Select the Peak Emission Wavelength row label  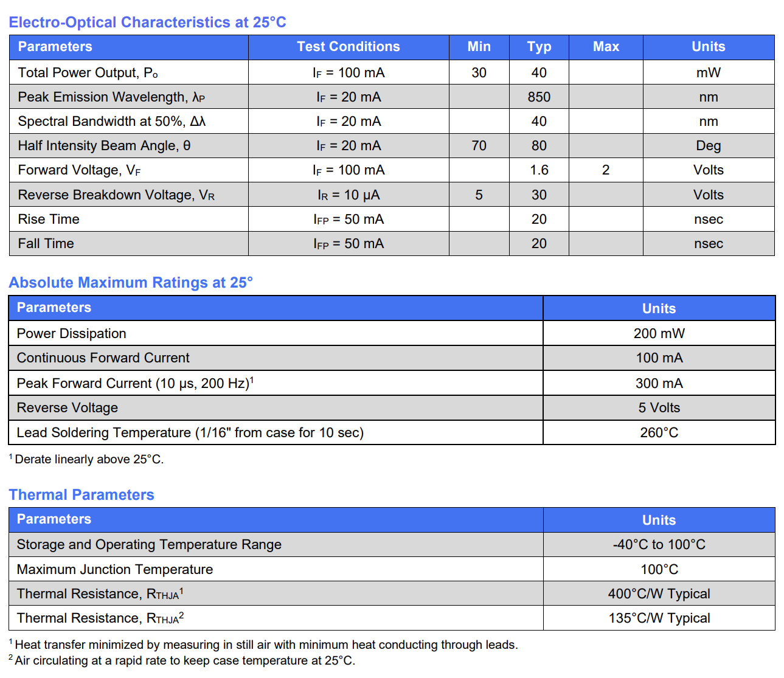tap(111, 97)
